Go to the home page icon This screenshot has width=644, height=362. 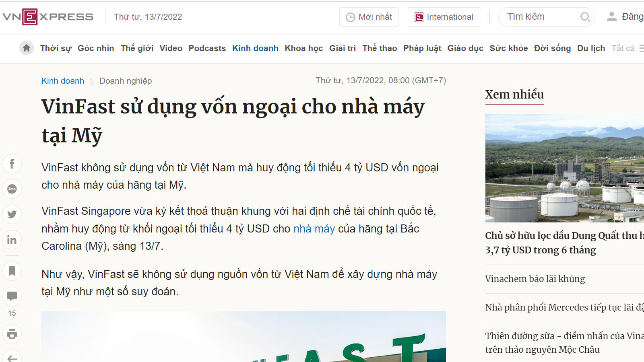point(27,48)
